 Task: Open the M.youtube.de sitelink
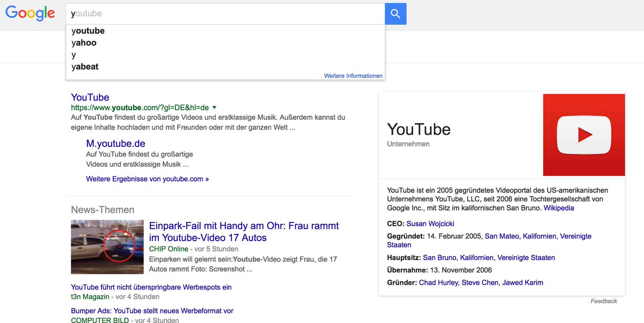click(x=115, y=143)
